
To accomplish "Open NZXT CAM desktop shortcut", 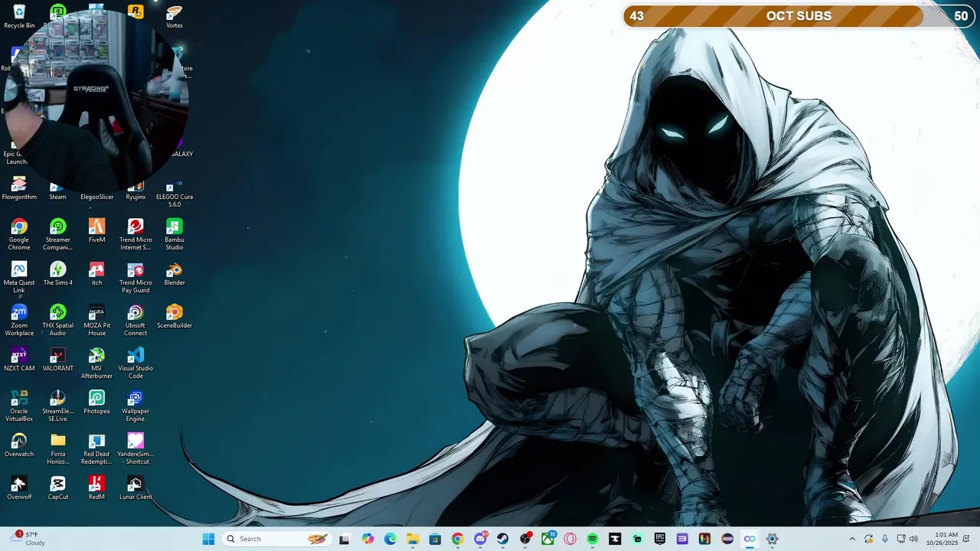I will (19, 360).
